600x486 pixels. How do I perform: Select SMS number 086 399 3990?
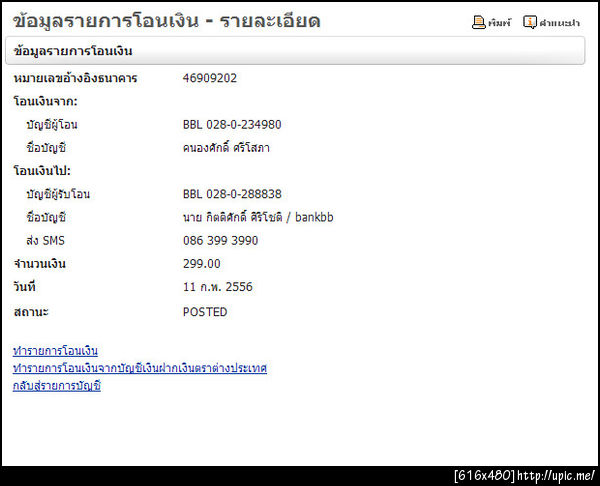click(x=220, y=240)
